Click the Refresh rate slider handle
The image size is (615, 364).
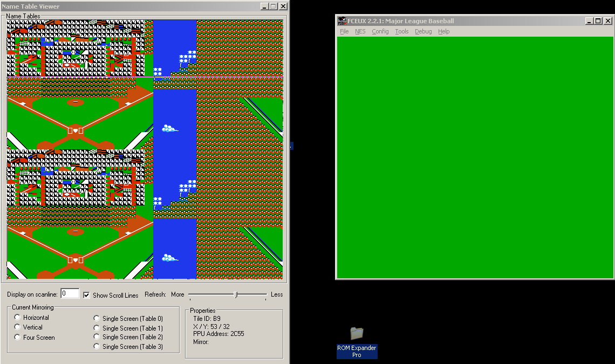click(236, 294)
